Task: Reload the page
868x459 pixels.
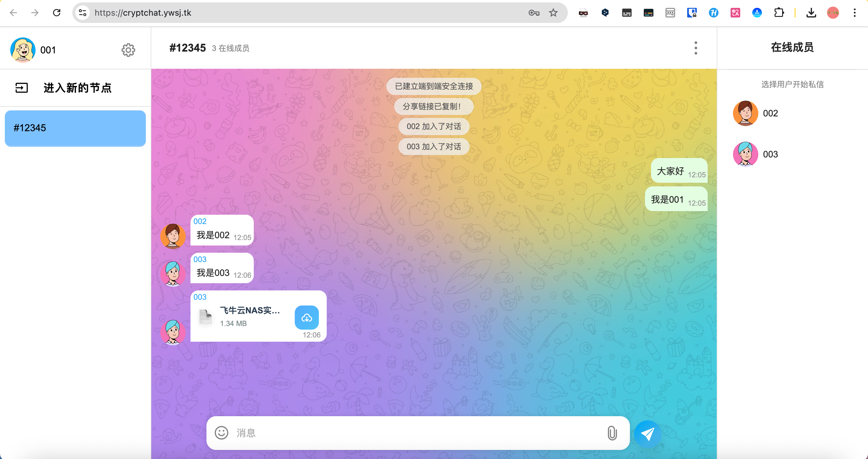Action: pos(57,13)
